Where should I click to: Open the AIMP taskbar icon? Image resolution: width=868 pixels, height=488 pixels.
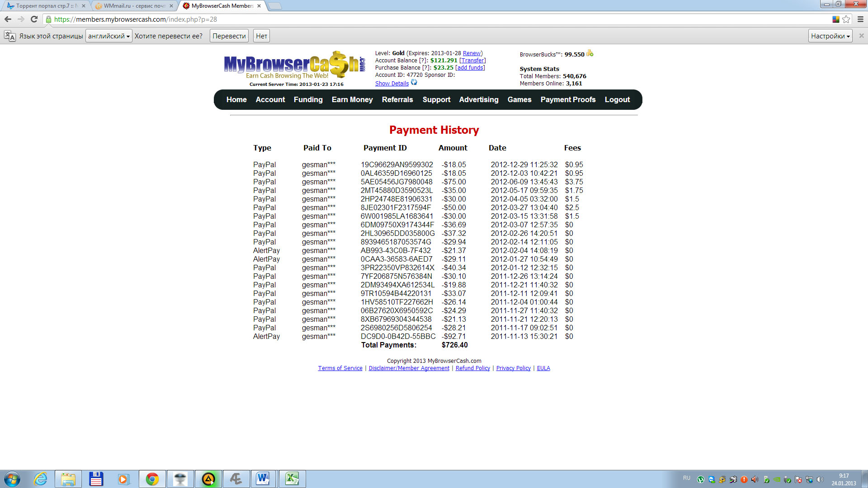(208, 479)
